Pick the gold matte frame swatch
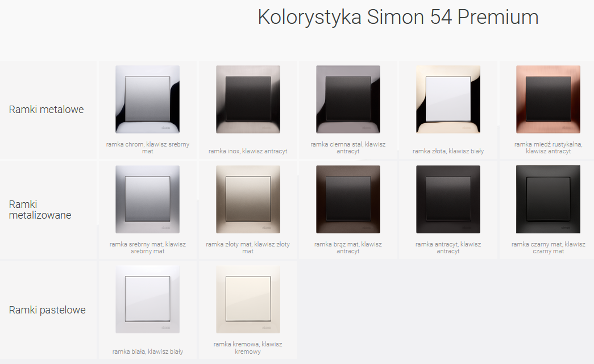The width and height of the screenshot is (594, 364). tap(248, 199)
